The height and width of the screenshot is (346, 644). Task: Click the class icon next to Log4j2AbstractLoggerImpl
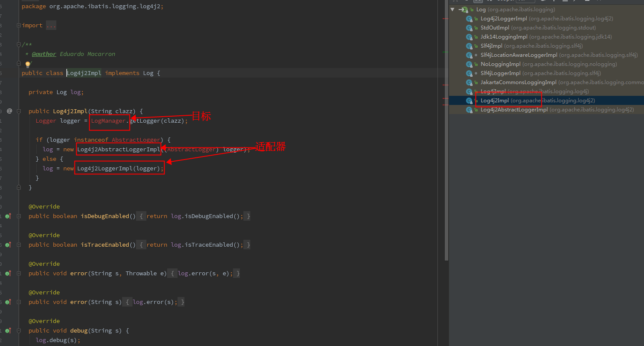pyautogui.click(x=469, y=109)
